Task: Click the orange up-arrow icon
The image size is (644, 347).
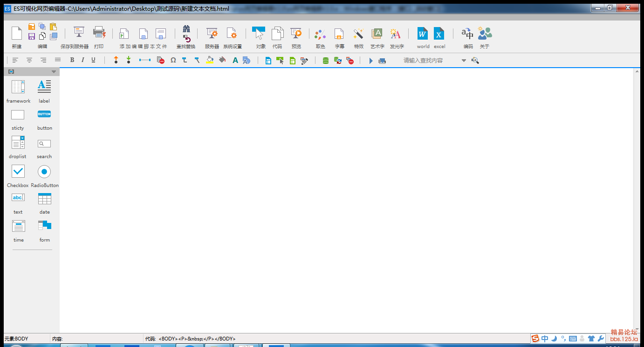Action: click(x=116, y=60)
